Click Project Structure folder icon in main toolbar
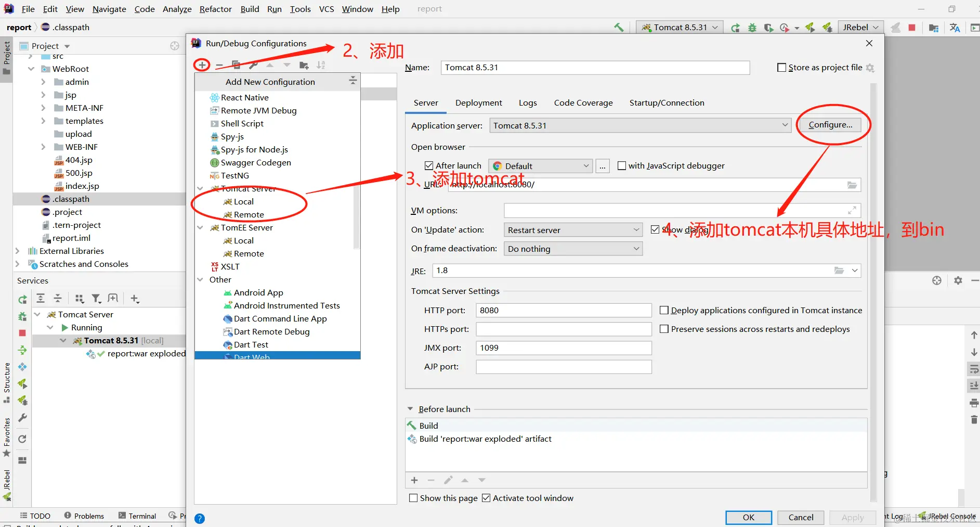This screenshot has height=527, width=980. (x=934, y=28)
